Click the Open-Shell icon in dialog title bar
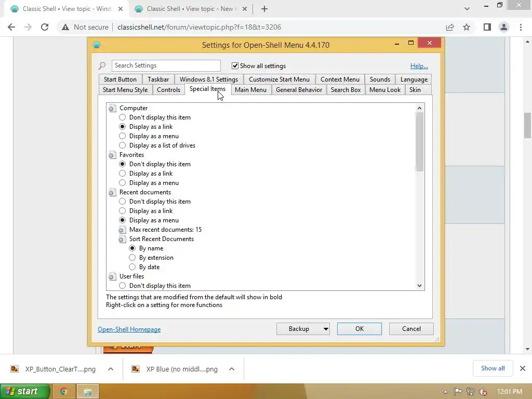This screenshot has height=399, width=532. coord(97,45)
